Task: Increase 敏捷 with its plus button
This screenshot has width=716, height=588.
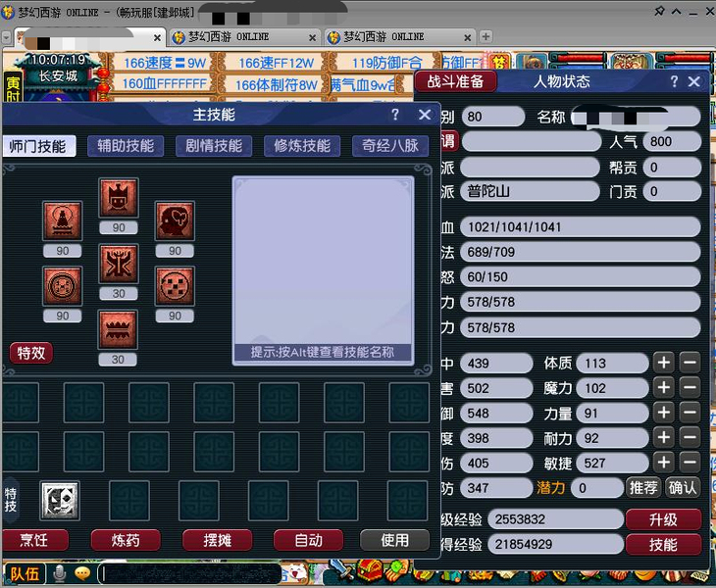Action: 664,463
